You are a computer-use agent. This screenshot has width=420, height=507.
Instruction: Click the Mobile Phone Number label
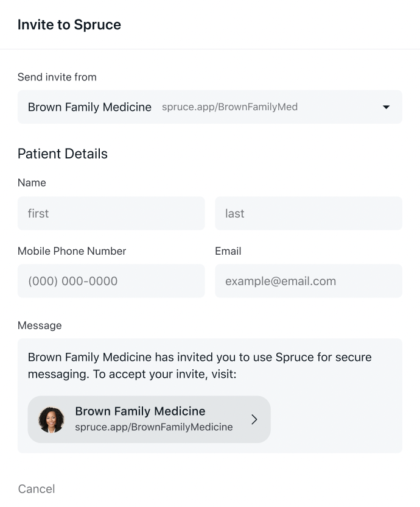click(72, 250)
